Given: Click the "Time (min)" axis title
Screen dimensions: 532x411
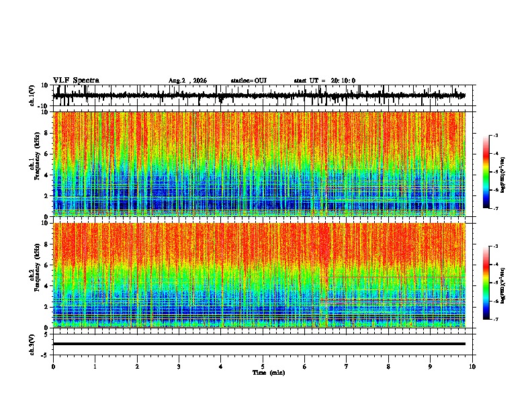Looking at the screenshot, I should coord(269,373).
